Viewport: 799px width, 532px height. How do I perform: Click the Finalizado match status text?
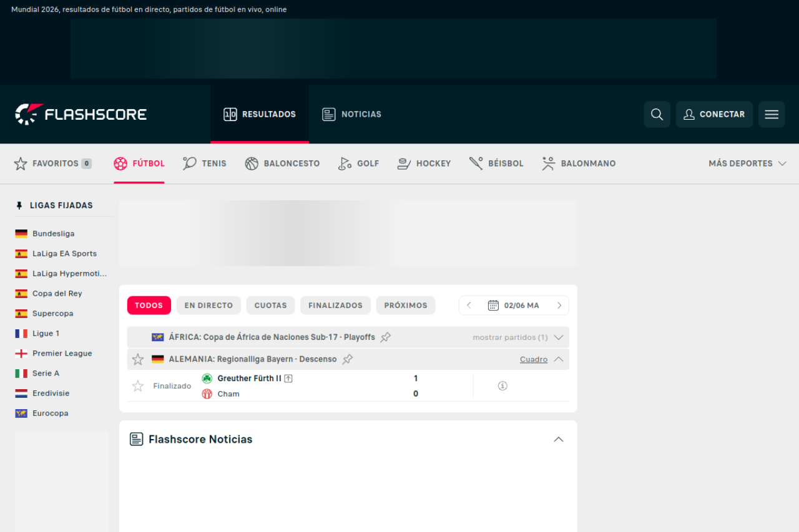pos(172,386)
